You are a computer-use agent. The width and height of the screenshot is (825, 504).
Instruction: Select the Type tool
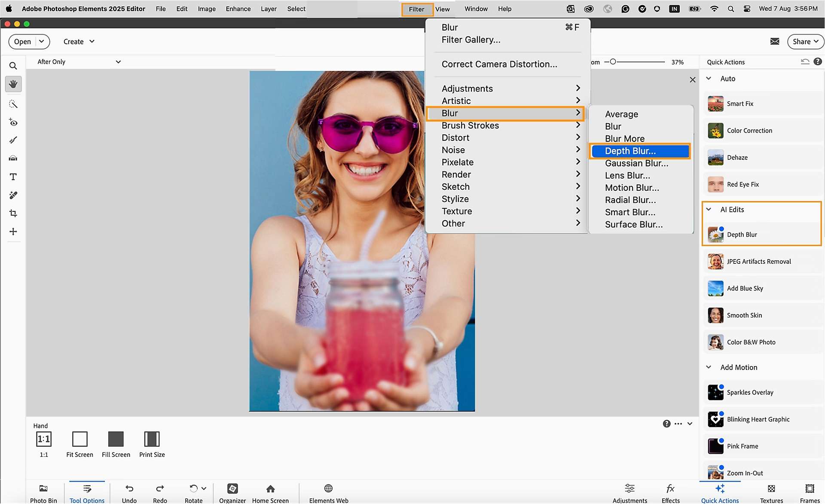tap(13, 177)
